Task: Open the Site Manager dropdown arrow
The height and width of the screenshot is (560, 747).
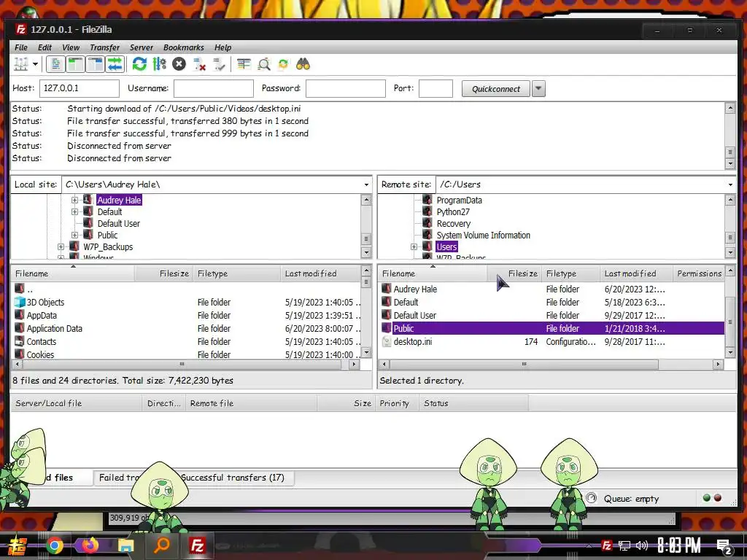Action: pyautogui.click(x=35, y=64)
